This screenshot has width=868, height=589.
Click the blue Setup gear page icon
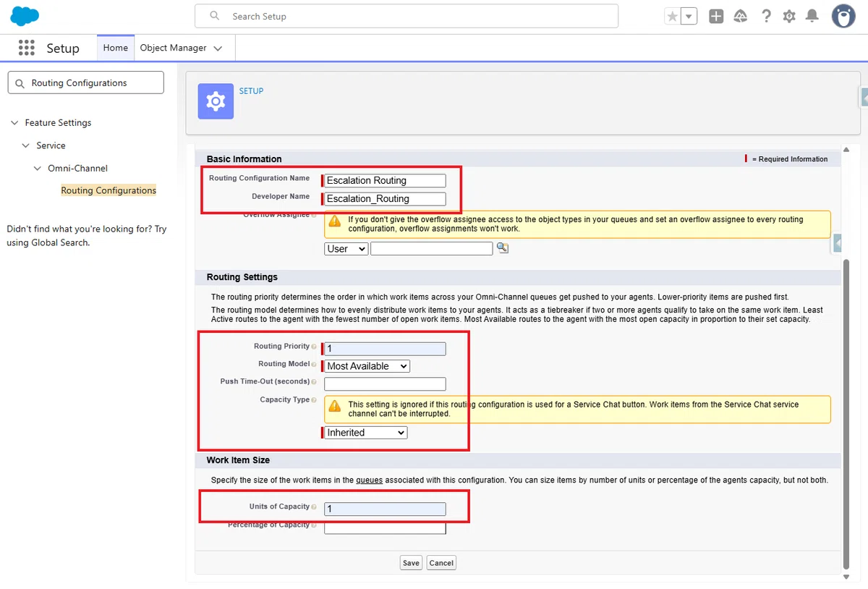pos(216,101)
